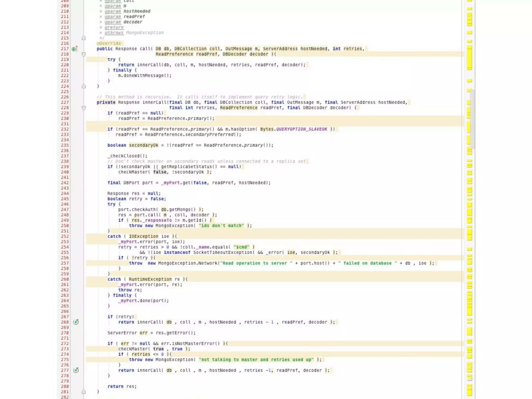Click the "ids don't match" string literal
532x399 pixels.
pyautogui.click(x=221, y=226)
